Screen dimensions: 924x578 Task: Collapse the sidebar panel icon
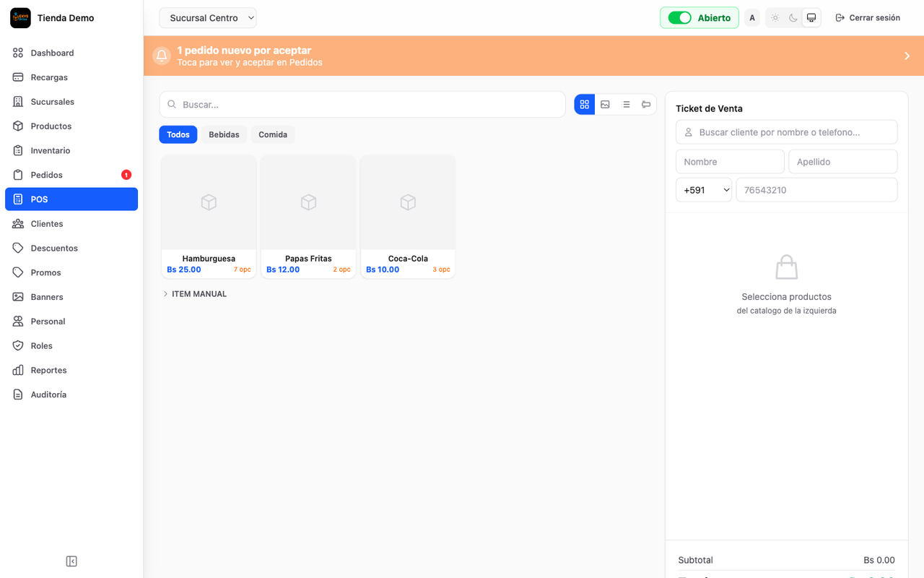71,561
